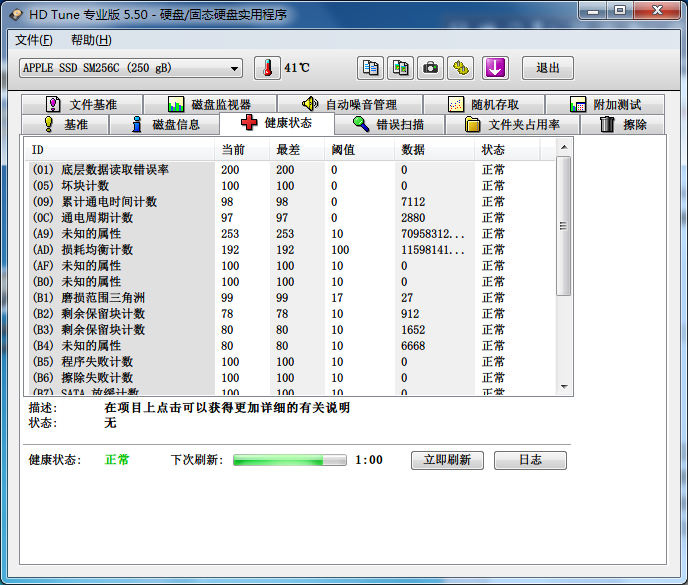Viewport: 688px width, 585px height.
Task: Click the purple download arrow icon
Action: [496, 68]
